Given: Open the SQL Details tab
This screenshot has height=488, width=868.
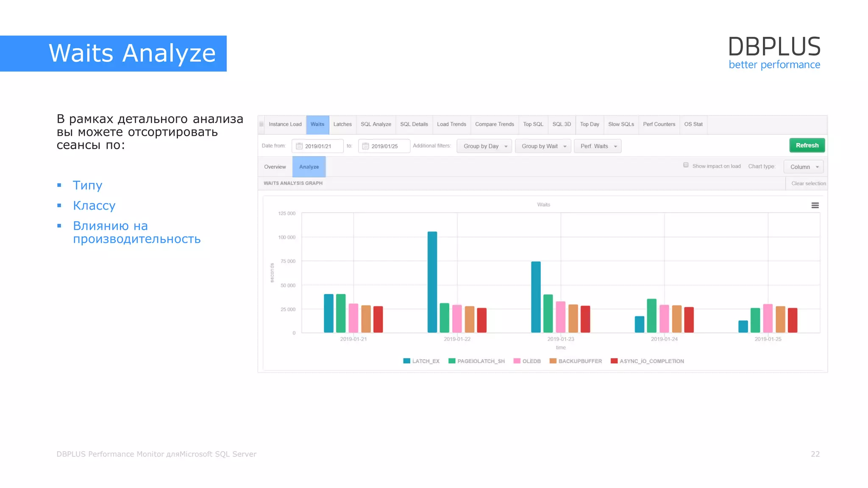Looking at the screenshot, I should tap(414, 124).
